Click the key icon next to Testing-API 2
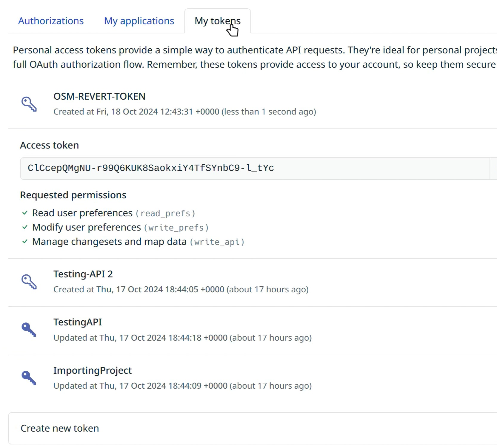497x448 pixels. point(29,282)
